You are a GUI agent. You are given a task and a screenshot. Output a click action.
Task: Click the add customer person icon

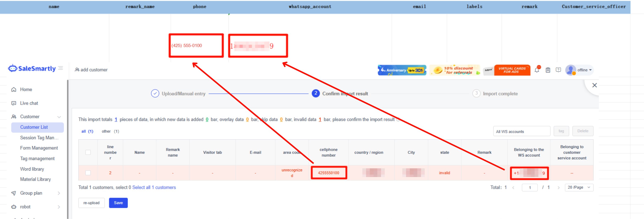tap(77, 70)
